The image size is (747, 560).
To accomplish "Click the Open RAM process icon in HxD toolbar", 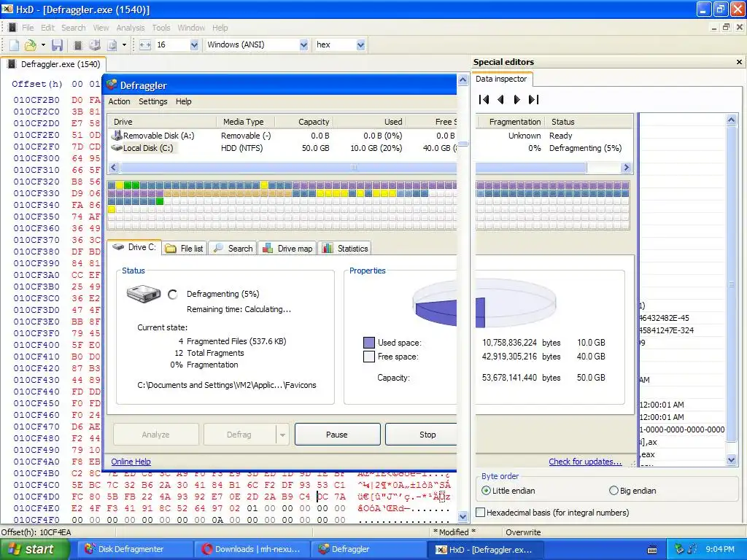I will (x=77, y=44).
